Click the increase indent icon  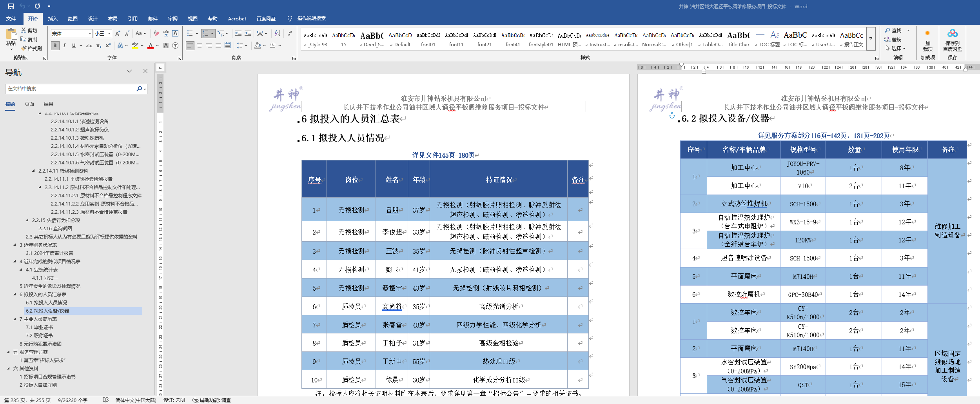(248, 34)
